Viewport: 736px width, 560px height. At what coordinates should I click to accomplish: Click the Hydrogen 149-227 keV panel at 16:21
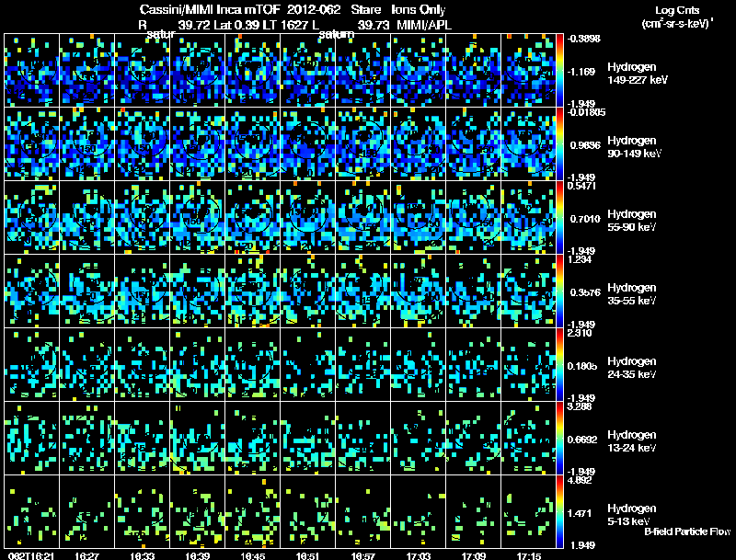coord(32,71)
